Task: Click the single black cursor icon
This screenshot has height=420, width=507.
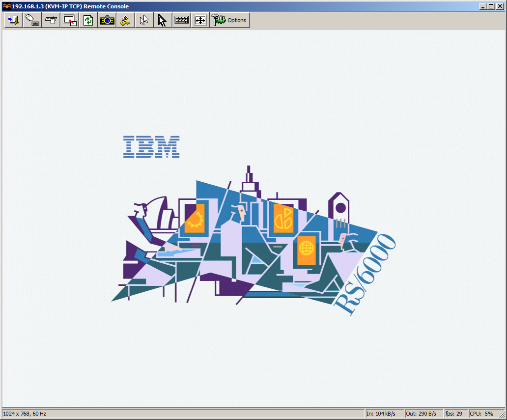Action: (x=163, y=20)
